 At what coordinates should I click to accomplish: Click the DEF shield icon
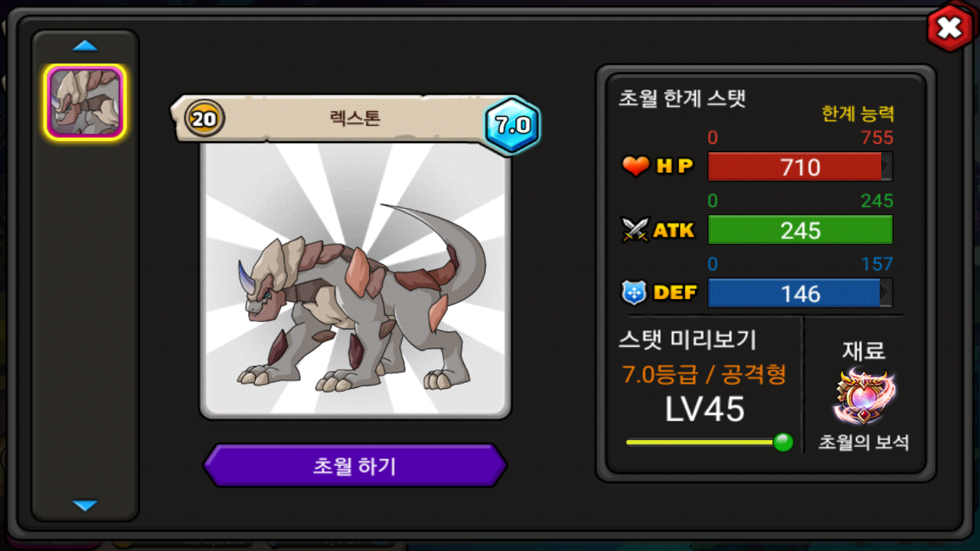click(635, 292)
